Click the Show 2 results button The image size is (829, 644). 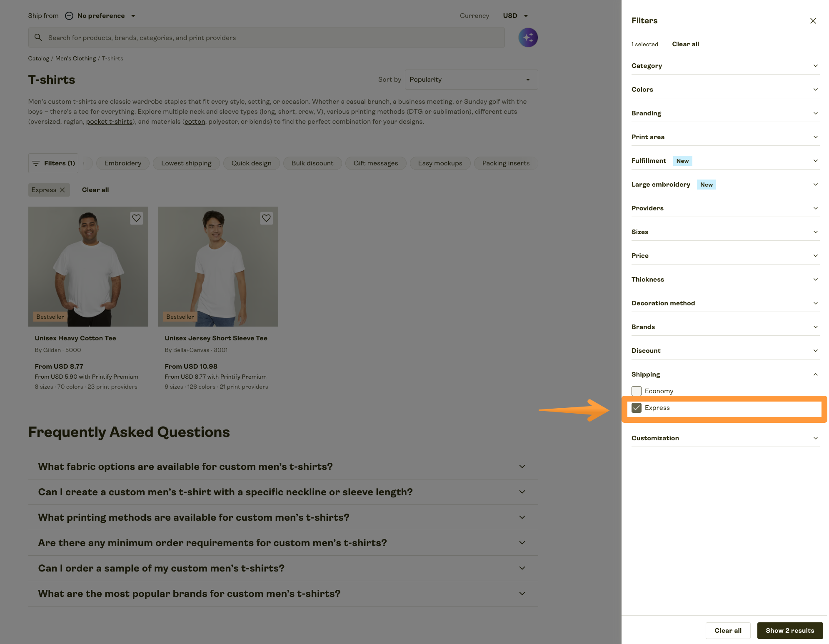[x=790, y=630]
